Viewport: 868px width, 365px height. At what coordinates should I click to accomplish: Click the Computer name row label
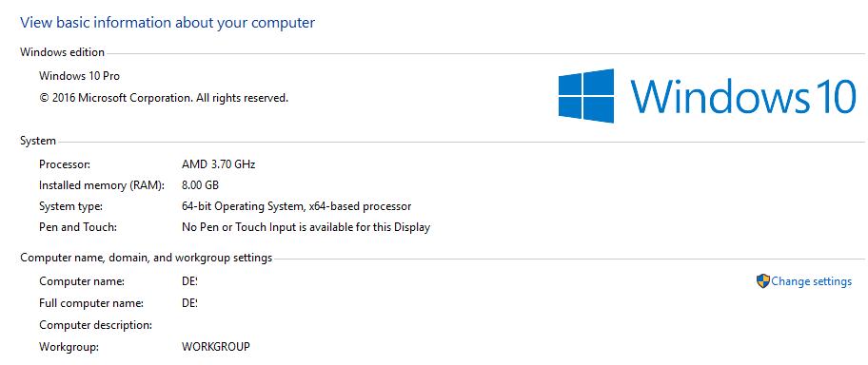tap(82, 281)
